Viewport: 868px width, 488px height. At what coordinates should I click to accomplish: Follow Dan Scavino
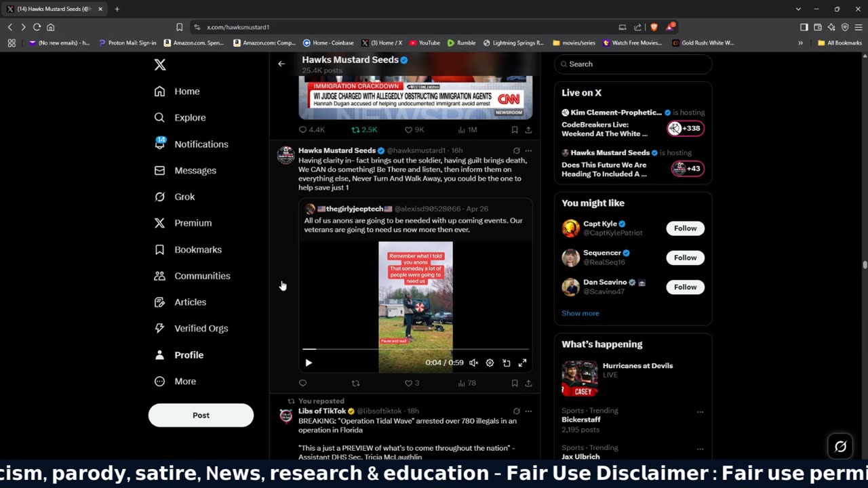click(685, 287)
